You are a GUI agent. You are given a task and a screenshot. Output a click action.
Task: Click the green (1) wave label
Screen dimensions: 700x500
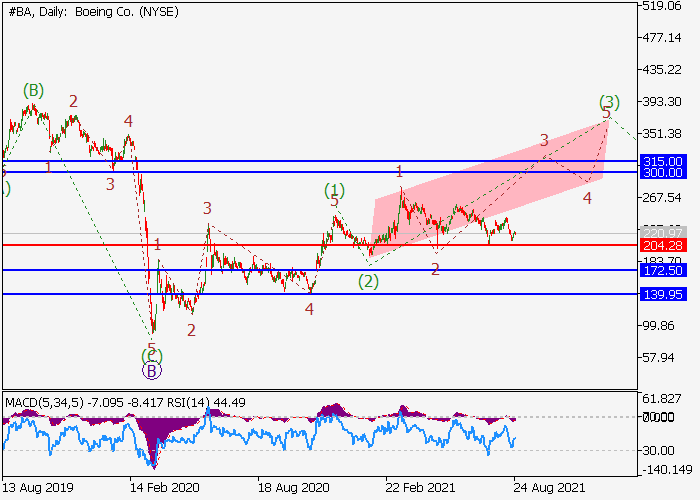click(x=334, y=191)
